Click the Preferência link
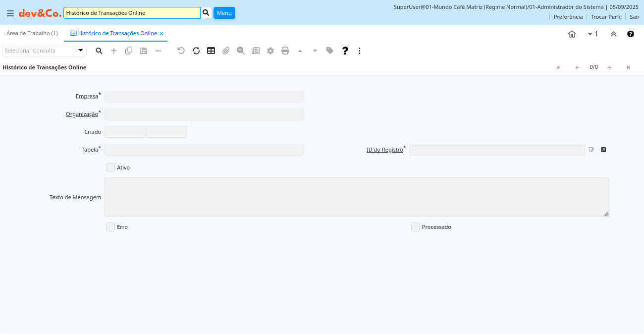This screenshot has width=644, height=334. [x=568, y=17]
